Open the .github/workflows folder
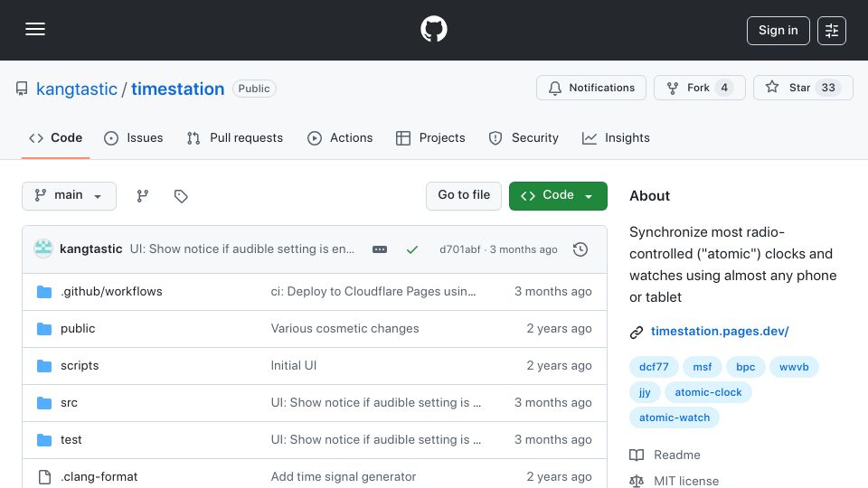 click(111, 292)
